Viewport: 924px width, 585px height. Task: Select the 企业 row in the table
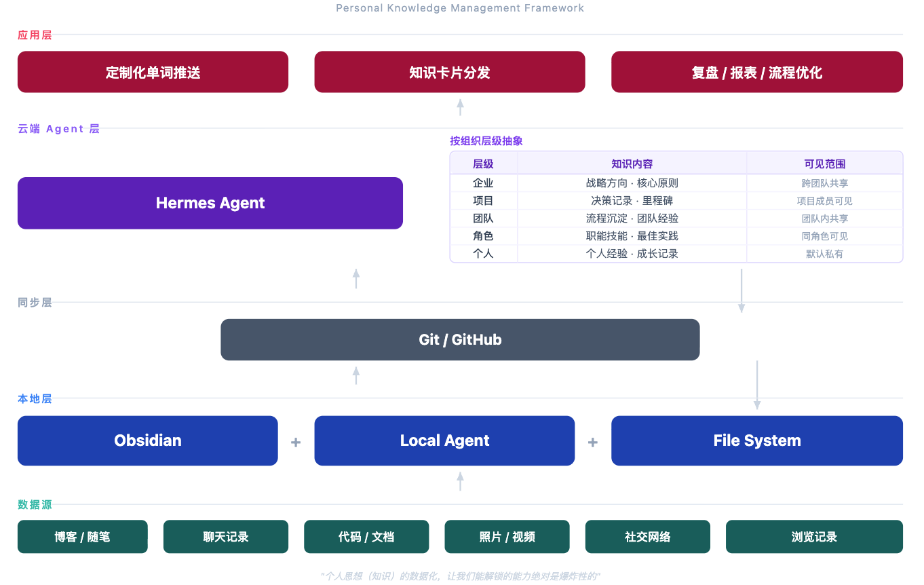(483, 183)
